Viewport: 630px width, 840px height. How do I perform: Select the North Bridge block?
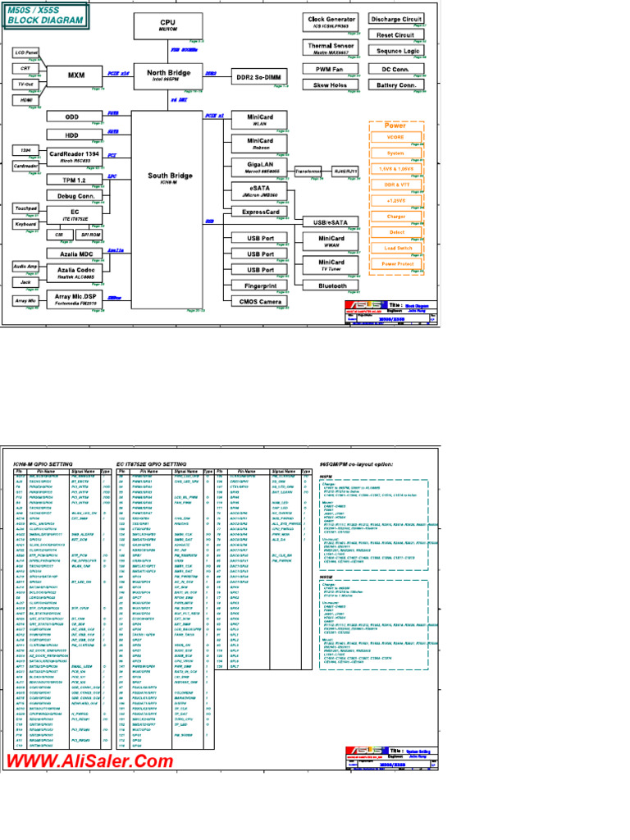point(168,75)
